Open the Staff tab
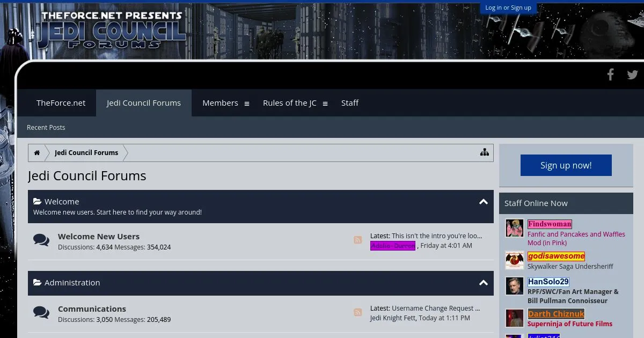The height and width of the screenshot is (338, 644). (x=350, y=103)
